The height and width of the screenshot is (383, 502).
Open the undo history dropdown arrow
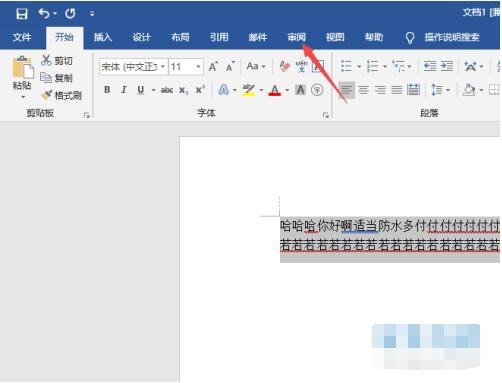[x=55, y=13]
